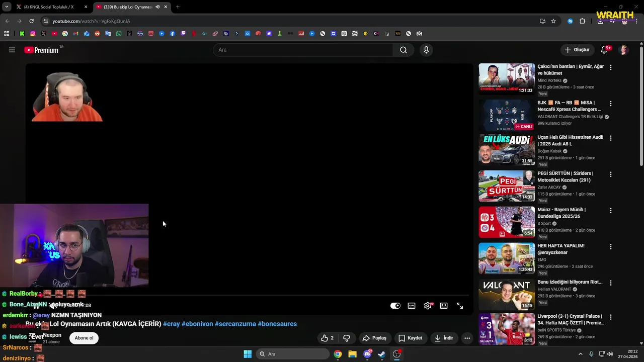Viewport: 644px width, 362px height.
Task: Open options for Mainz - Bayern Münih video
Action: [x=611, y=211]
